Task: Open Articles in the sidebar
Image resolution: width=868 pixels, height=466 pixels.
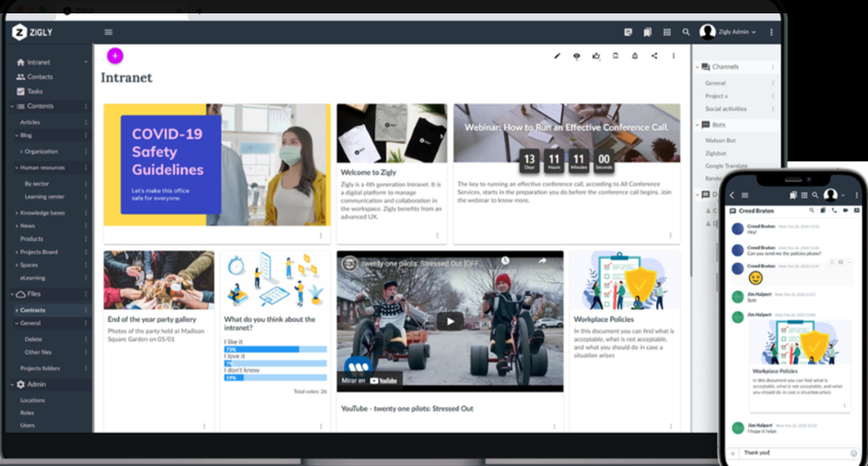Action: click(x=30, y=122)
